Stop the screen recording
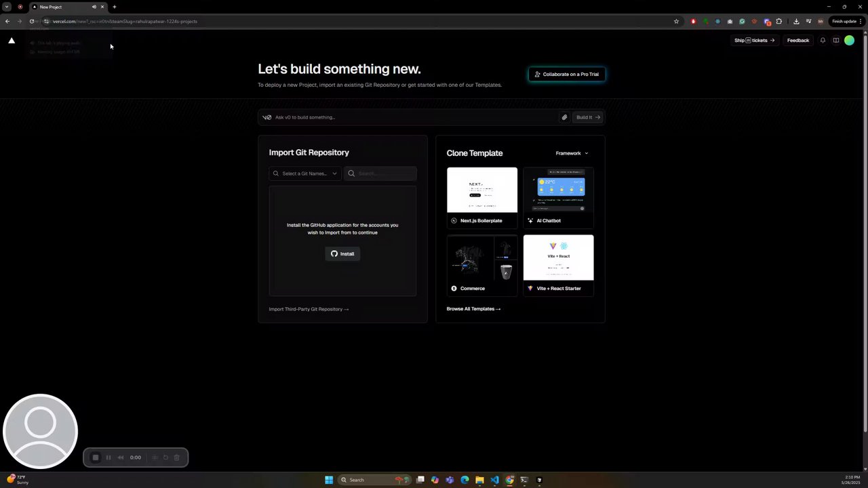Image resolution: width=868 pixels, height=488 pixels. [x=96, y=457]
